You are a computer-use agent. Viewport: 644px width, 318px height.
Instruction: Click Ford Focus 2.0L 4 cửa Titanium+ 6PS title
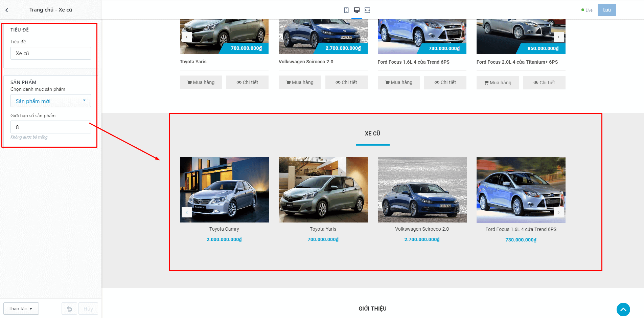click(x=517, y=62)
